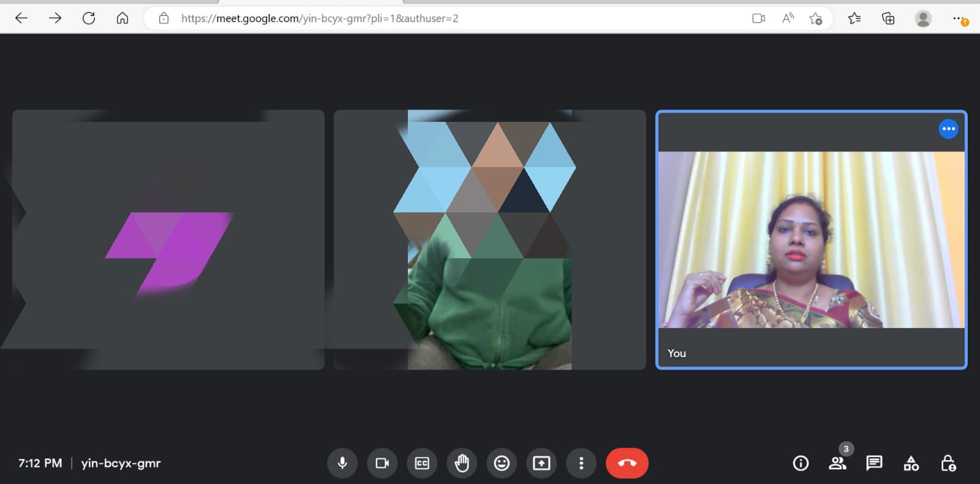This screenshot has width=980, height=484.
Task: Turn off the camera
Action: (382, 463)
